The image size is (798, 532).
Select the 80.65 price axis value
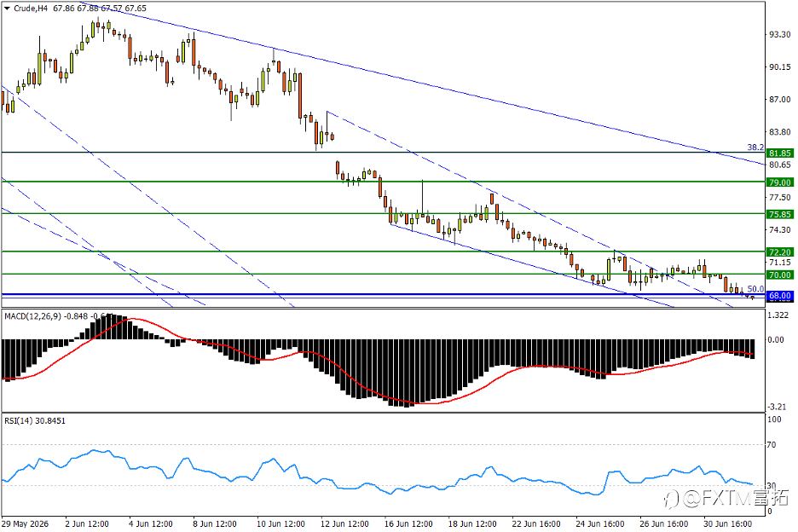(780, 165)
